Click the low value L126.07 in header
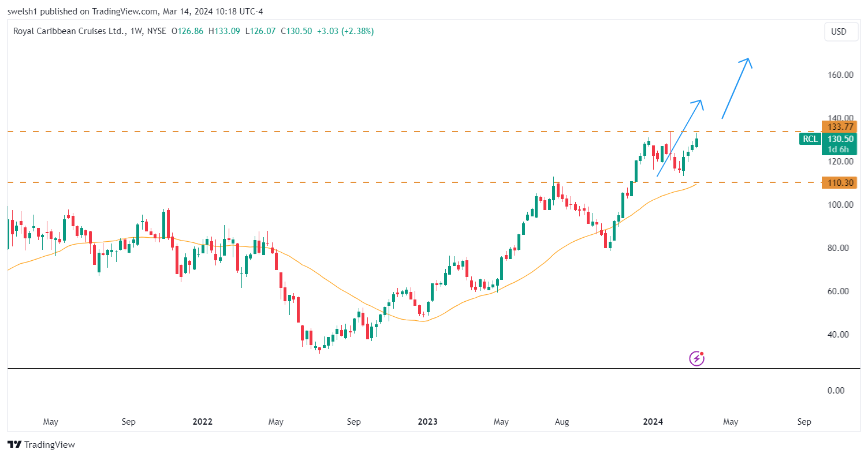Screen dimensions: 868x457 pyautogui.click(x=260, y=31)
